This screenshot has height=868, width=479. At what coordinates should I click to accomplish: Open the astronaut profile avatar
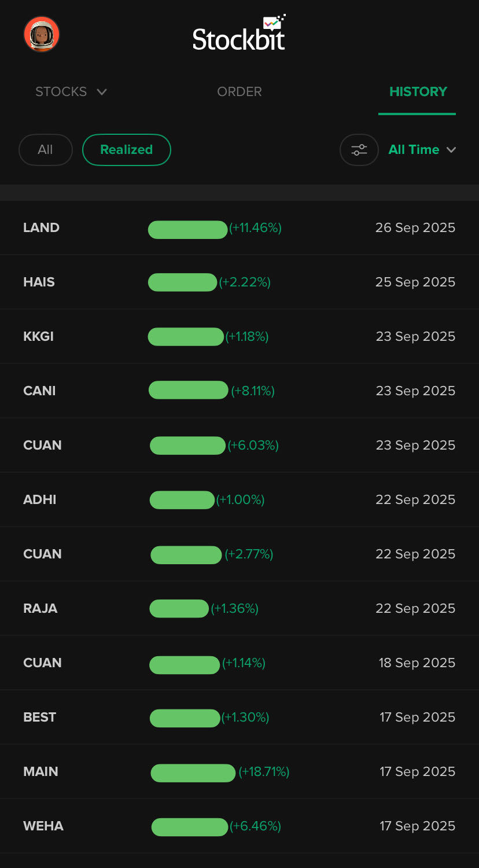tap(42, 34)
